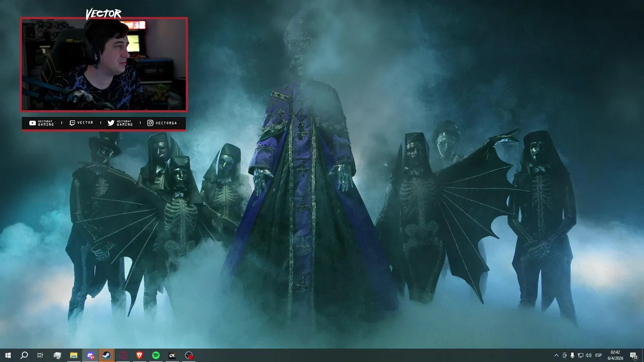The width and height of the screenshot is (644, 362).
Task: Open the black app icon beside Spotify
Action: [172, 355]
